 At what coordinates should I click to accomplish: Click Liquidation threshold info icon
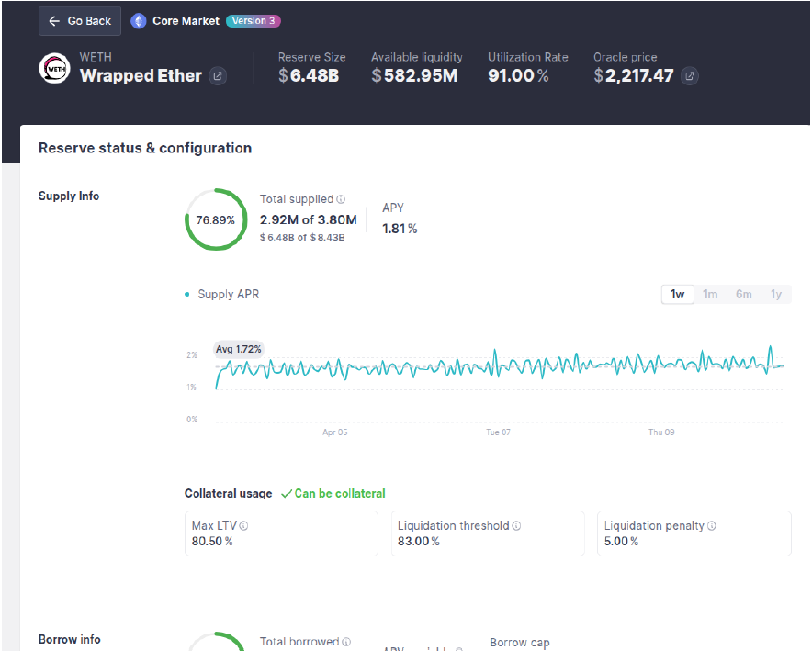[x=516, y=526]
